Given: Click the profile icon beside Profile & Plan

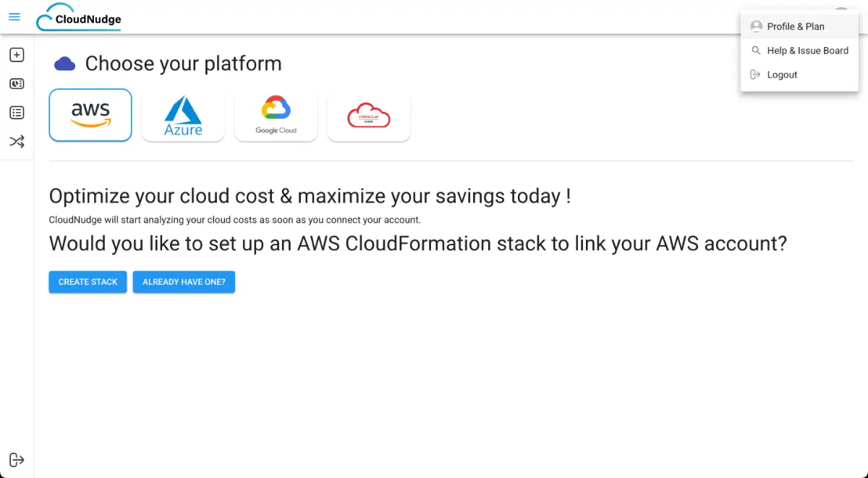Looking at the screenshot, I should point(756,26).
